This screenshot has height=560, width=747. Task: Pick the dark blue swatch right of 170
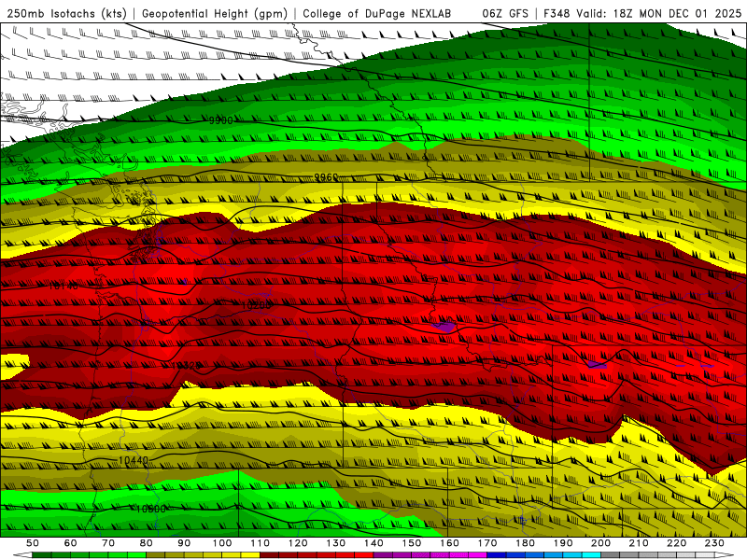point(497,554)
